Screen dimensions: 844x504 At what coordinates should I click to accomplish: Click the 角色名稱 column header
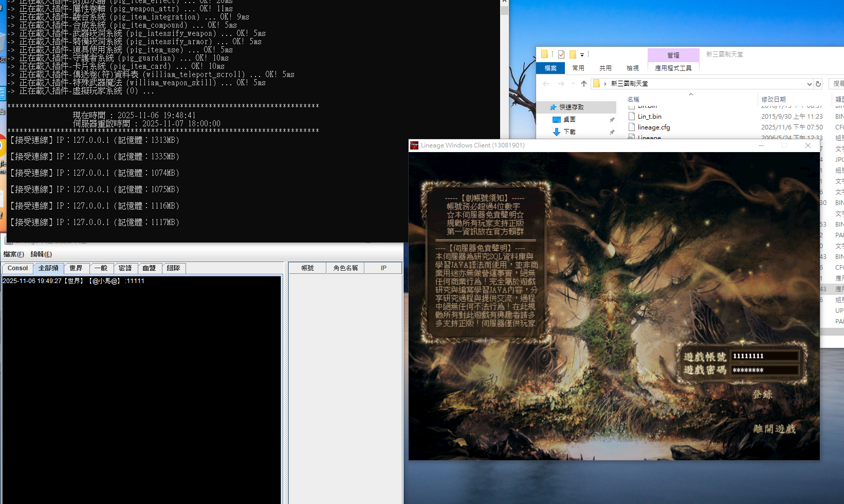coord(345,268)
